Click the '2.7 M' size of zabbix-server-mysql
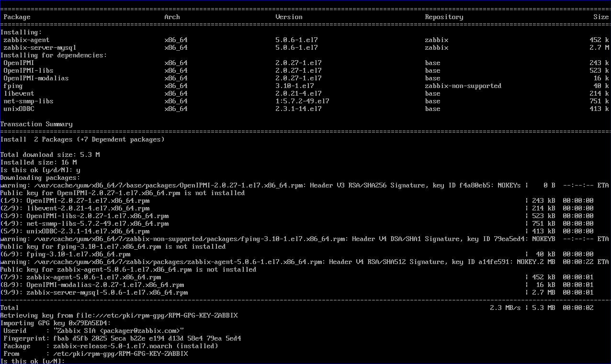Screen dimensions: 611x364 pyautogui.click(x=599, y=48)
